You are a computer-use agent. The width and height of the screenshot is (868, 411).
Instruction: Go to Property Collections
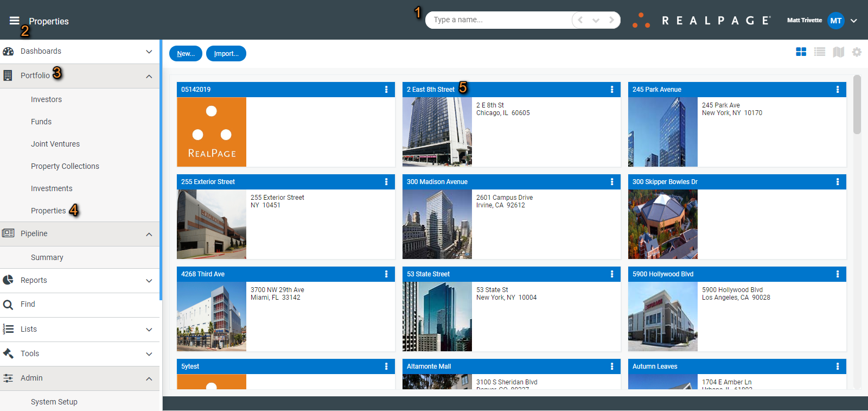(65, 166)
